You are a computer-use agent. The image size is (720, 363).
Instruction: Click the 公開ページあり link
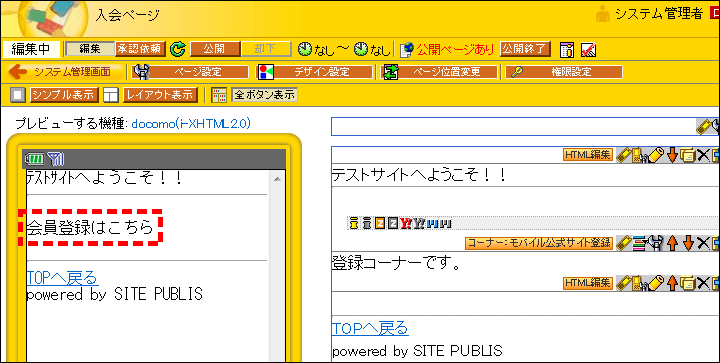point(456,49)
